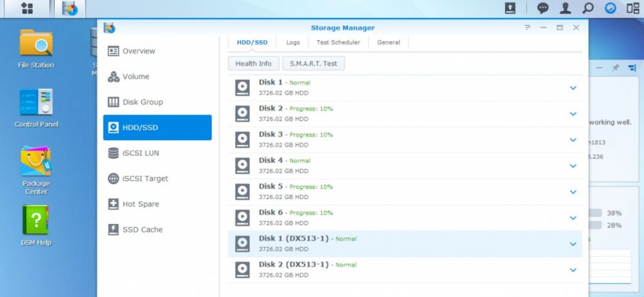Open the upload queue tray icon
Image resolution: width=644 pixels, height=297 pixels.
coord(510,8)
